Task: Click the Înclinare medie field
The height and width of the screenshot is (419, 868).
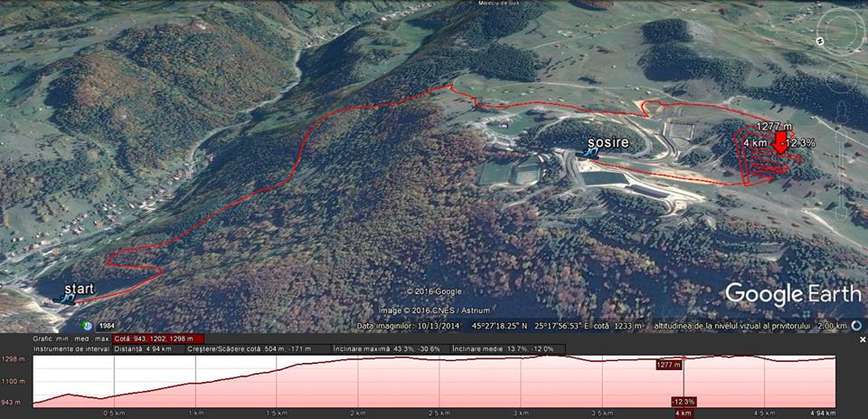Action: tap(507, 349)
